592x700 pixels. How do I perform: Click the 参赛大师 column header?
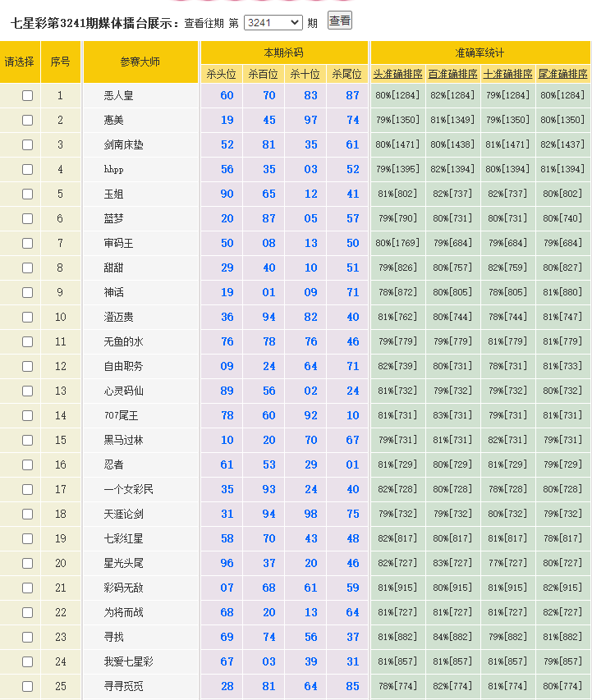(140, 62)
